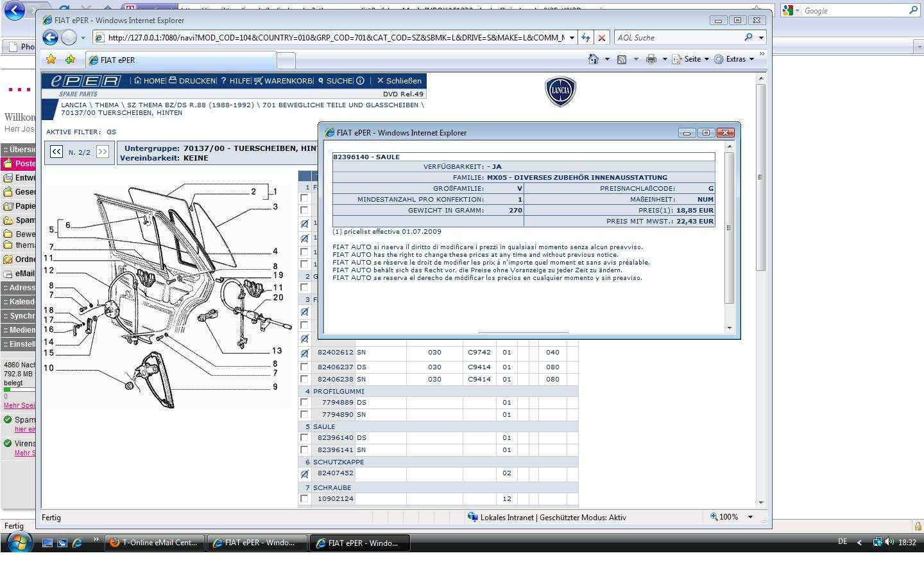Click the info icon in ePER toolbar
924x578 pixels.
click(x=360, y=81)
